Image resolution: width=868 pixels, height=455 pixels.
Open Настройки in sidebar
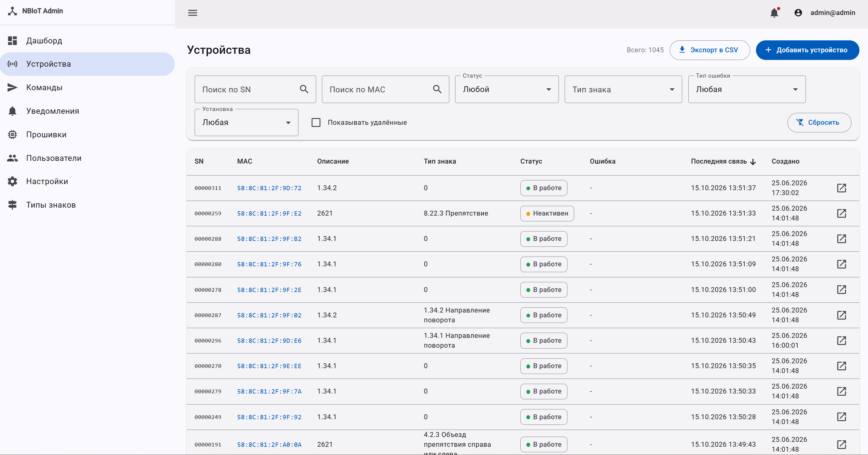87,181
